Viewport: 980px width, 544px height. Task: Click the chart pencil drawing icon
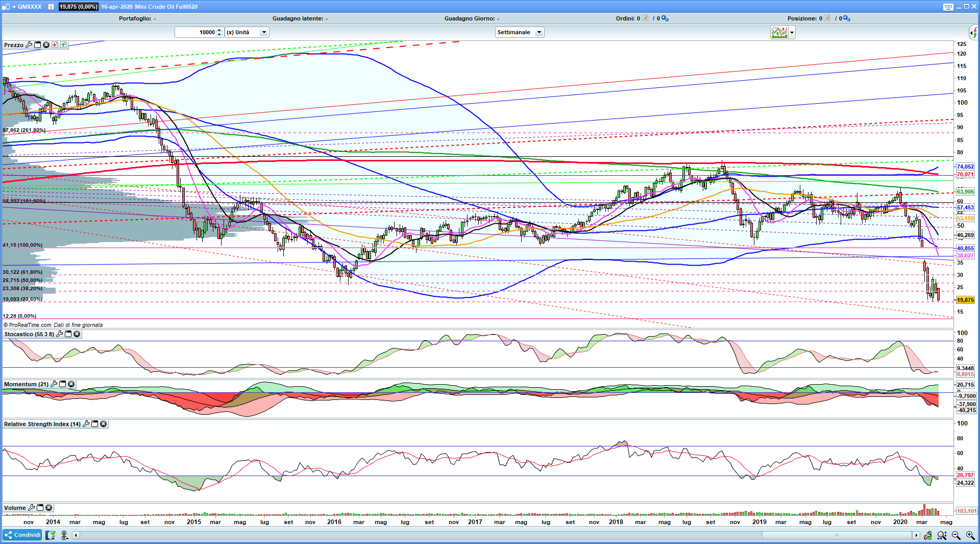point(927,535)
